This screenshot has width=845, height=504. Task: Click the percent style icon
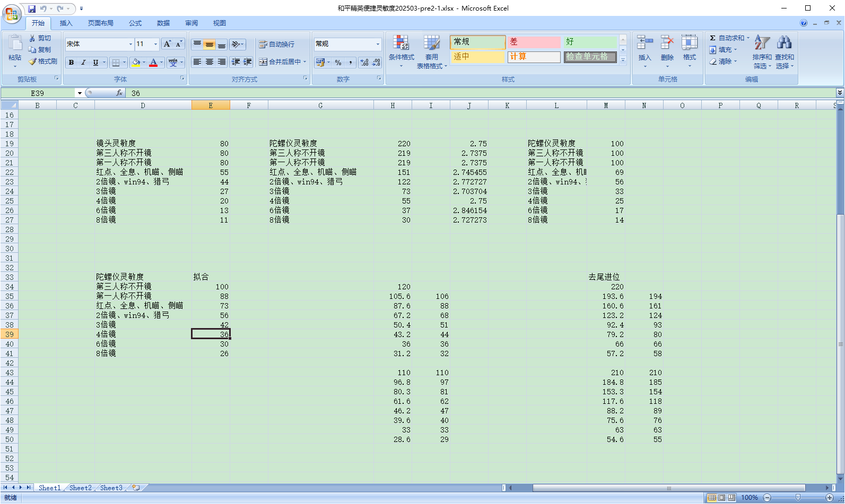pyautogui.click(x=338, y=62)
